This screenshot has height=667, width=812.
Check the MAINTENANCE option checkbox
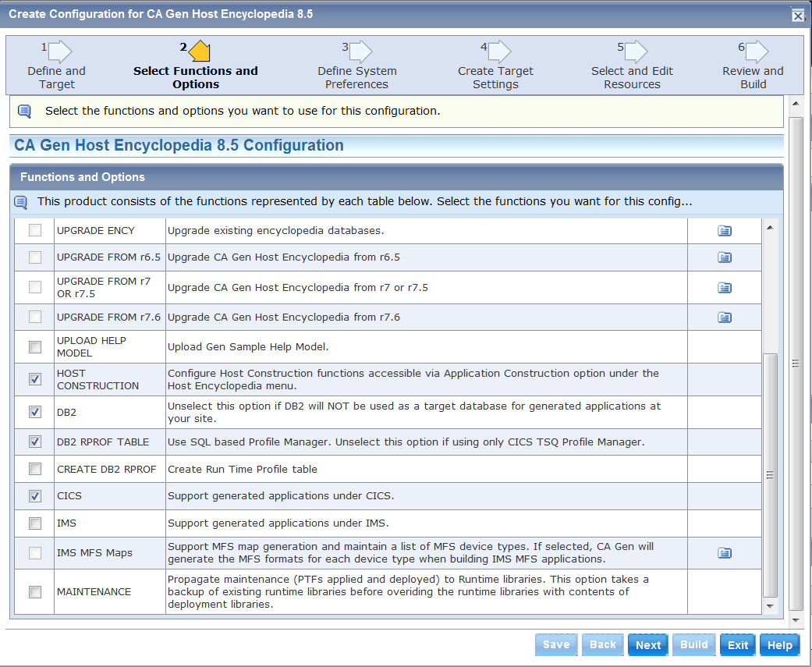point(35,592)
